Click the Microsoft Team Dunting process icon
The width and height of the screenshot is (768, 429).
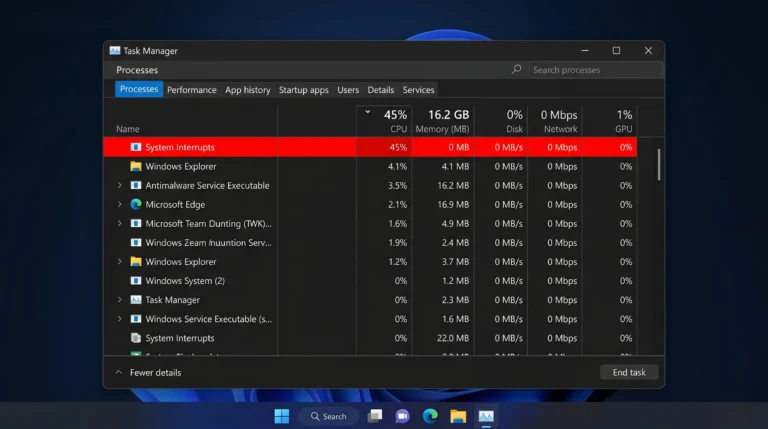(136, 223)
